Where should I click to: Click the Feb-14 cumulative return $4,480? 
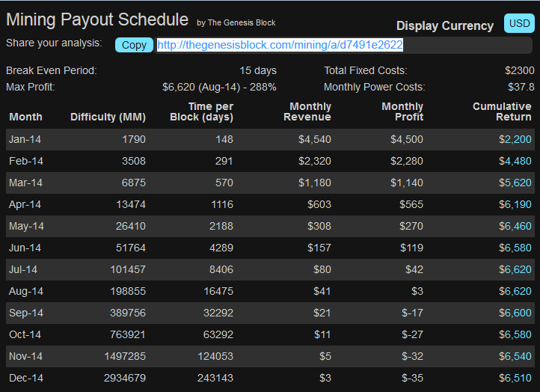515,161
